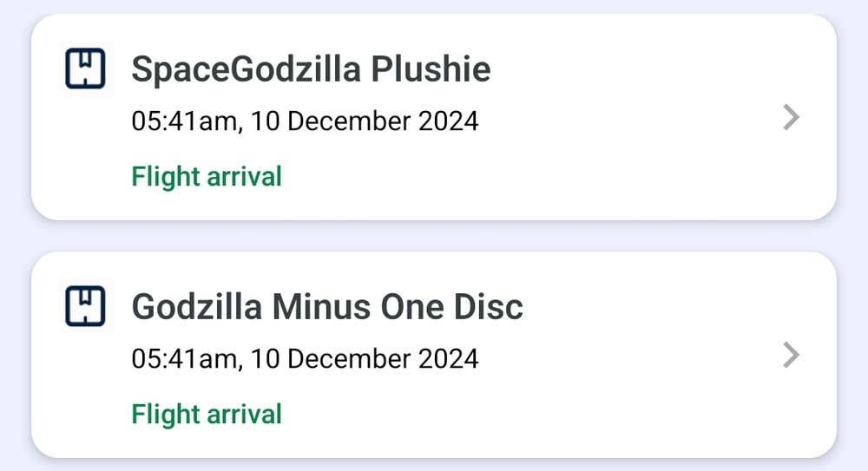The width and height of the screenshot is (868, 471).
Task: Click the SpaceGodzilla Plushie package icon
Action: (85, 69)
